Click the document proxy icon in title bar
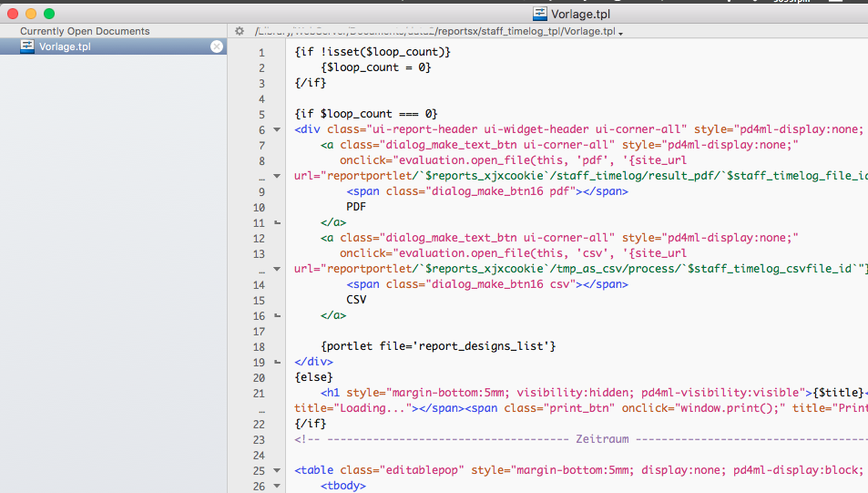Image resolution: width=868 pixels, height=493 pixels. pos(541,14)
